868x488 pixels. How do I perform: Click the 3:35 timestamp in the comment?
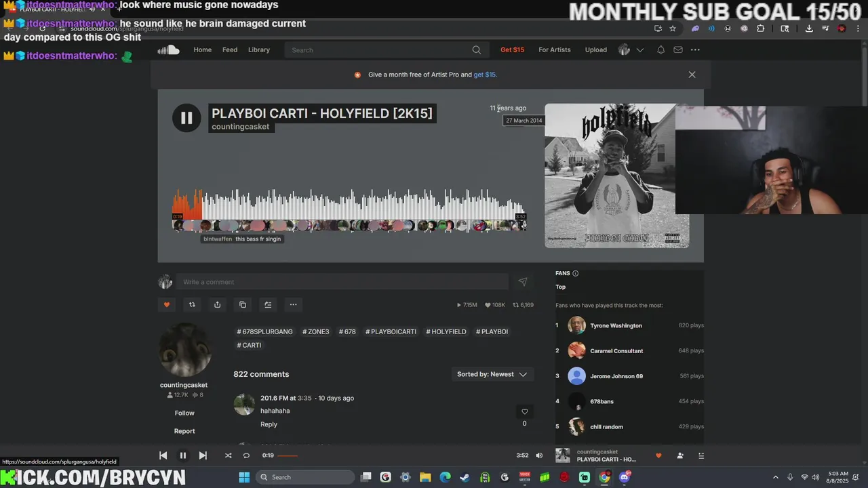point(304,398)
